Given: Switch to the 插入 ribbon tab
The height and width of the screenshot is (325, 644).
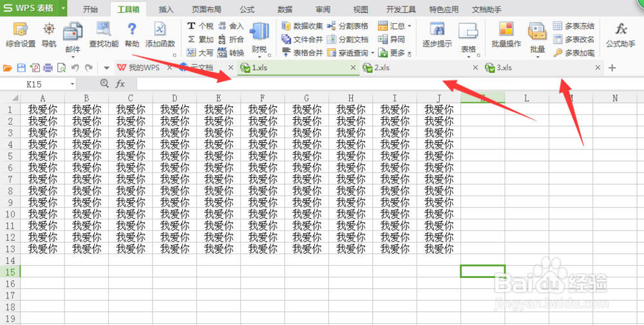Looking at the screenshot, I should tap(166, 9).
